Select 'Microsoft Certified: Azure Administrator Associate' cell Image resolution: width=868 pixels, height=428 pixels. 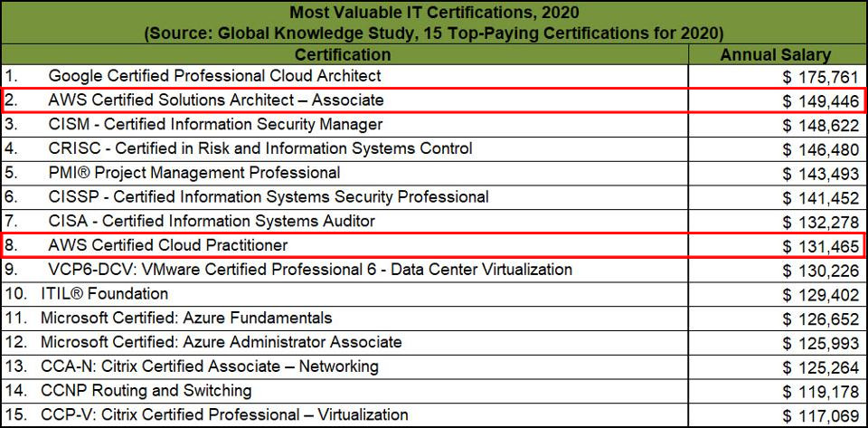[x=344, y=342]
